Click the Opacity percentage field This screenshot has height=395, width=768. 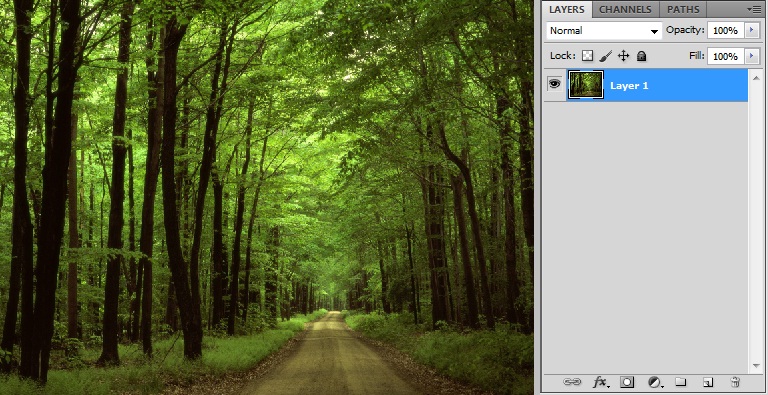725,30
